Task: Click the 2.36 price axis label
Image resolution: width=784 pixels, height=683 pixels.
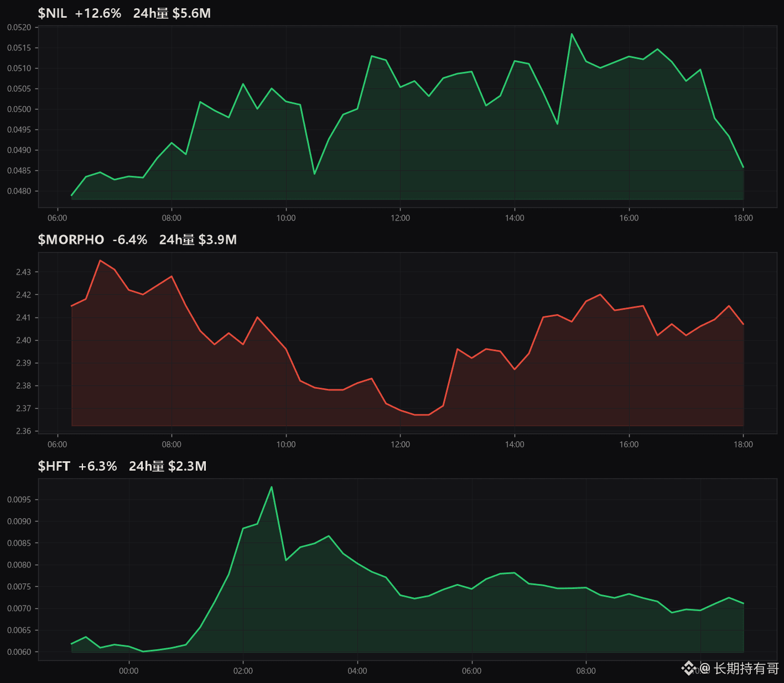Action: tap(23, 431)
